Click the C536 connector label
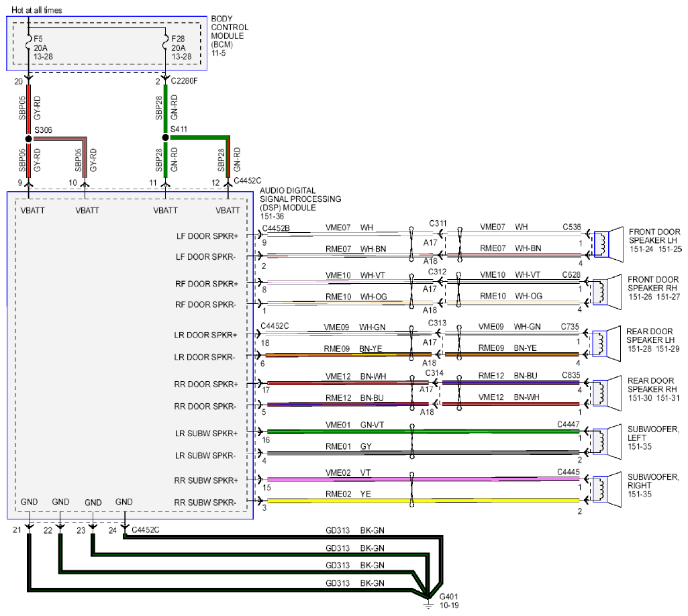This screenshot has width=688, height=616. [572, 227]
